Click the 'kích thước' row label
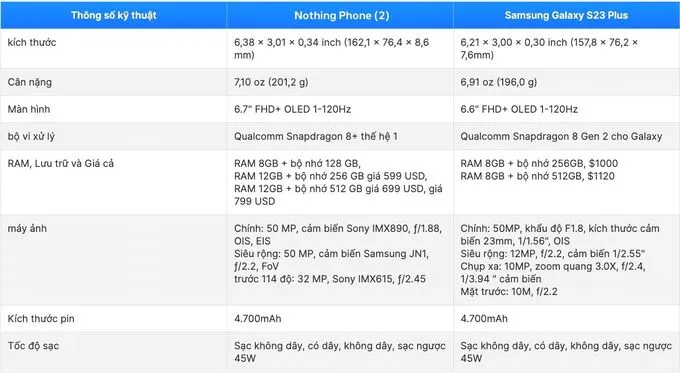 [x=32, y=42]
